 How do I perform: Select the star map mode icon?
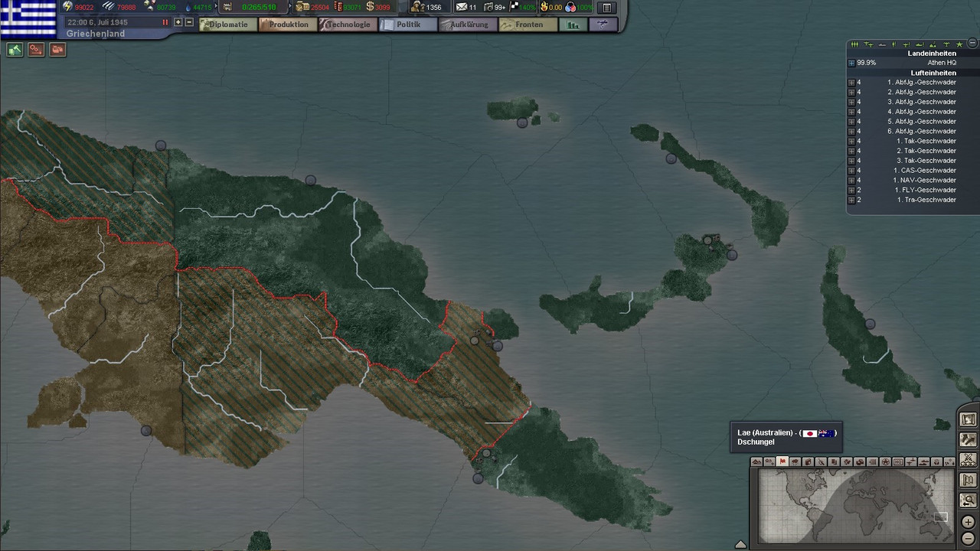click(x=885, y=461)
